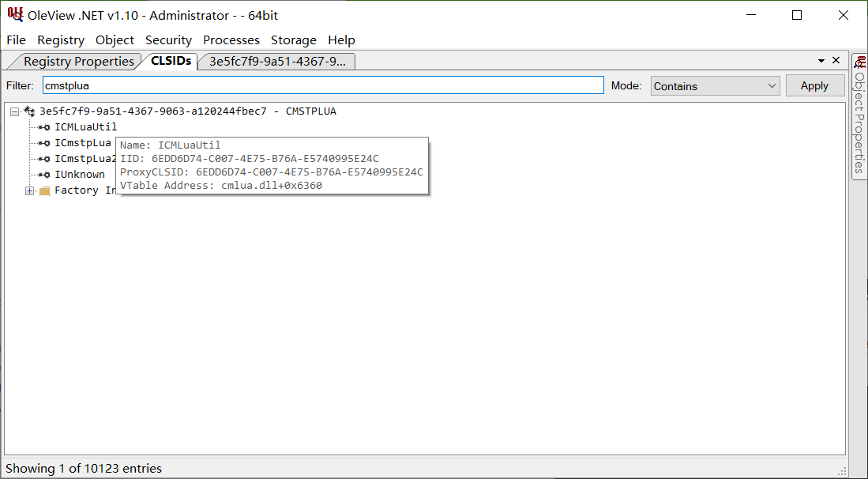Select the ICMLuaUtil interface row
868x479 pixels.
(x=86, y=126)
